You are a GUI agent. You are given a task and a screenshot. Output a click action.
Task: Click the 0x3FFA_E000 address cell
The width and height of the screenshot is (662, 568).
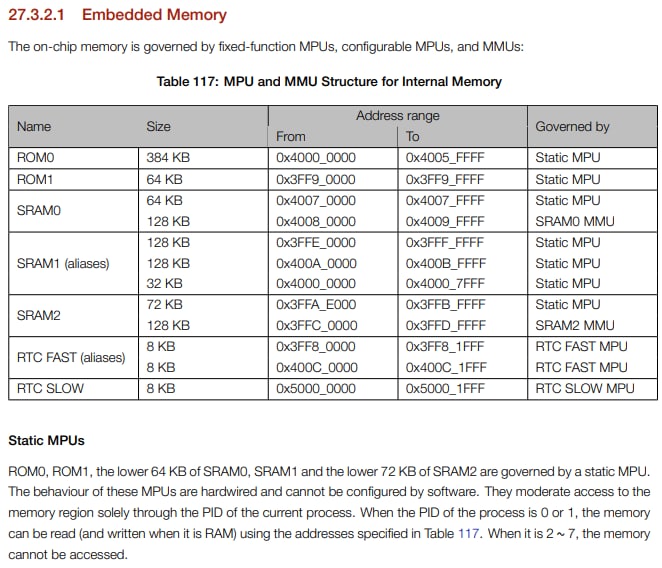[316, 304]
